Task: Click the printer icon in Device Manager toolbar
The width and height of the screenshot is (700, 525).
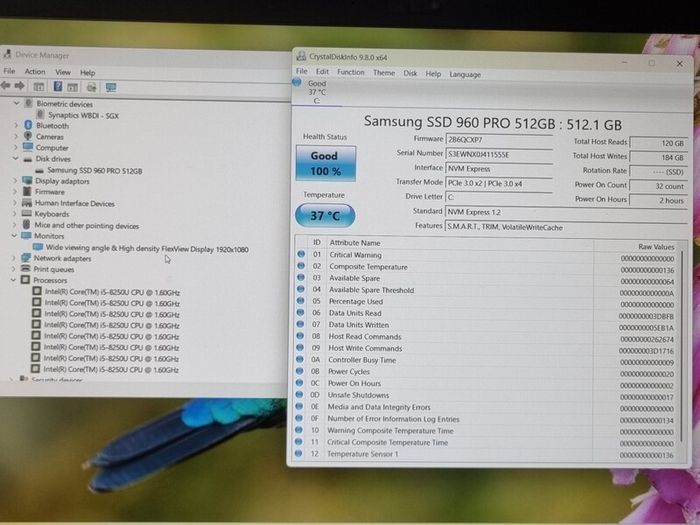Action: click(92, 87)
